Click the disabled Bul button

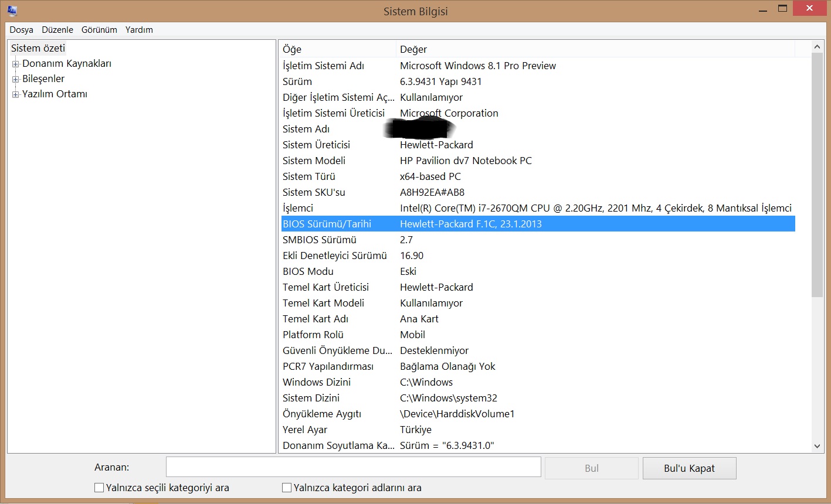[x=592, y=468]
